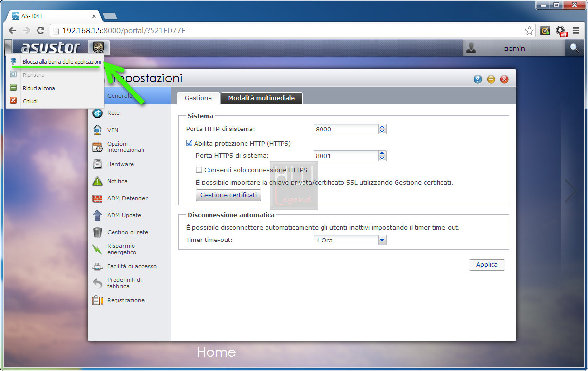Increase the HTTP port value
Image resolution: width=588 pixels, height=371 pixels.
[x=382, y=127]
